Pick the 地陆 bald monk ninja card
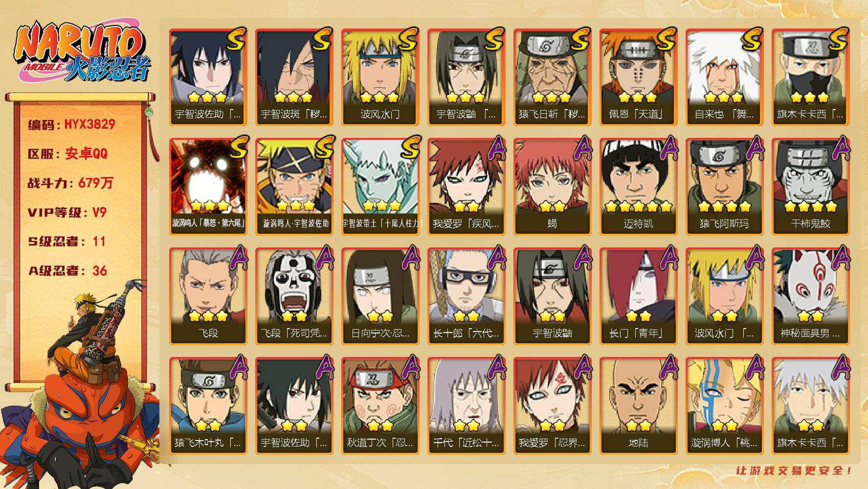 coord(638,405)
